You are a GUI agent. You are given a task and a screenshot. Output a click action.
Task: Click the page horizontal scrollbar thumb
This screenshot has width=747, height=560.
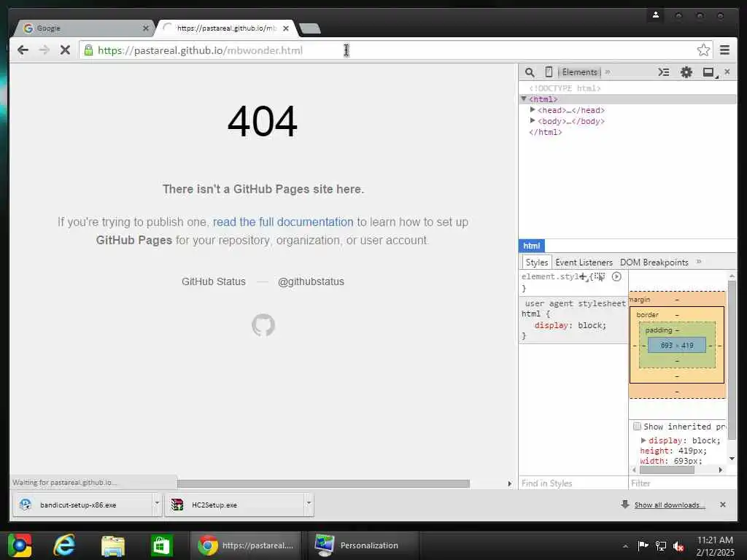click(x=323, y=484)
